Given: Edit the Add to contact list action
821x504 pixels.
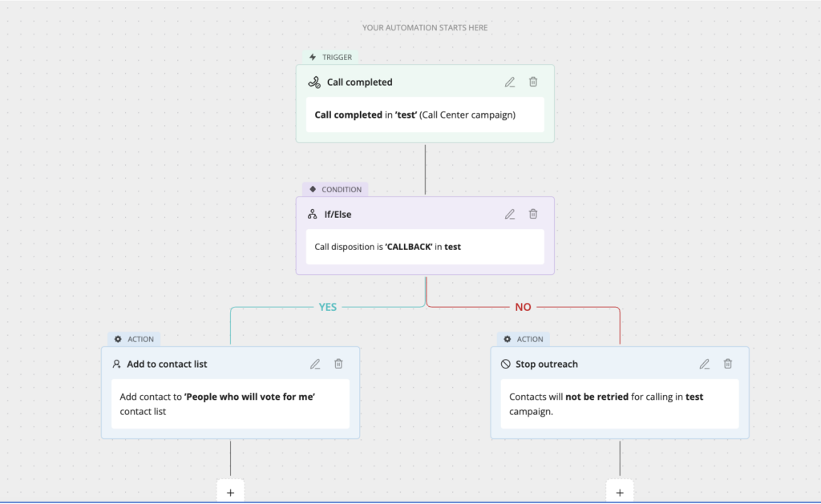Looking at the screenshot, I should 314,364.
